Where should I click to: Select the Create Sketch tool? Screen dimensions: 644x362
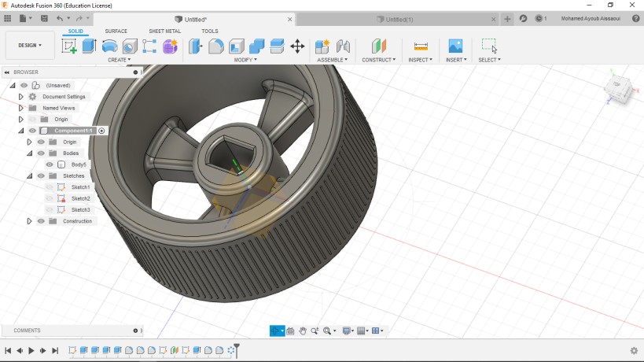69,46
